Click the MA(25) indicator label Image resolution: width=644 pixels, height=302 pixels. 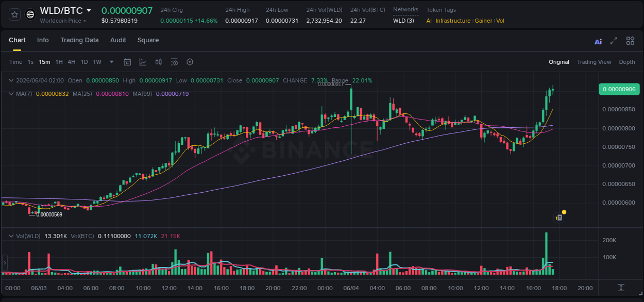pos(82,94)
